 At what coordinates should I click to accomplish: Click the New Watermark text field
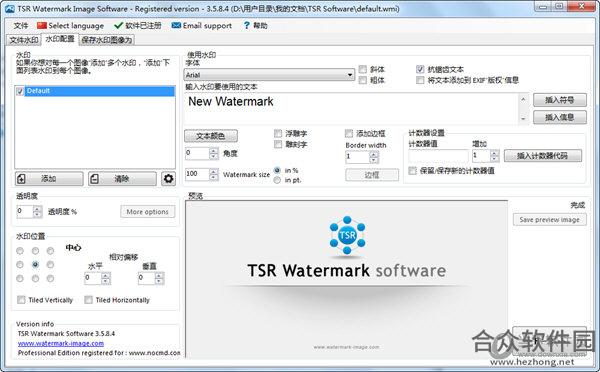pyautogui.click(x=351, y=109)
